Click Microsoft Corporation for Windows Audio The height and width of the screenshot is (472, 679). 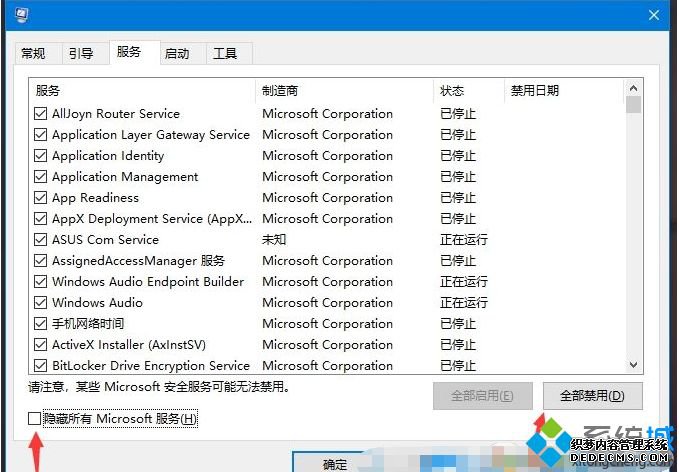click(x=327, y=303)
